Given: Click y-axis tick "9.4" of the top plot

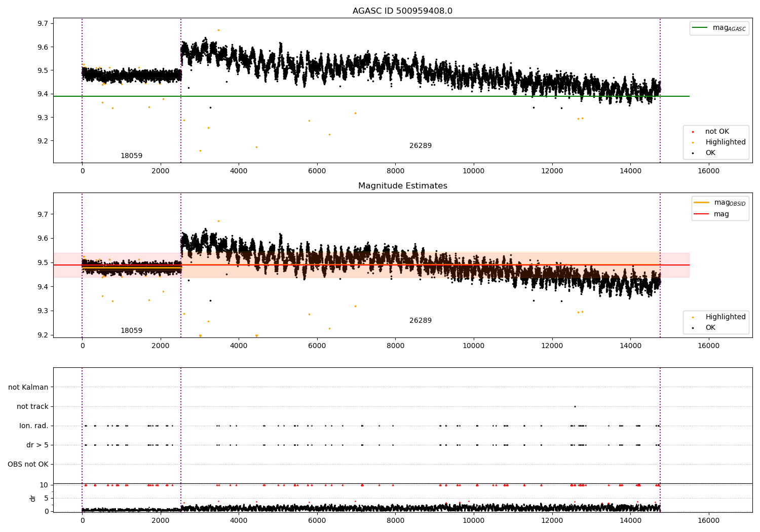Looking at the screenshot, I should coord(43,94).
